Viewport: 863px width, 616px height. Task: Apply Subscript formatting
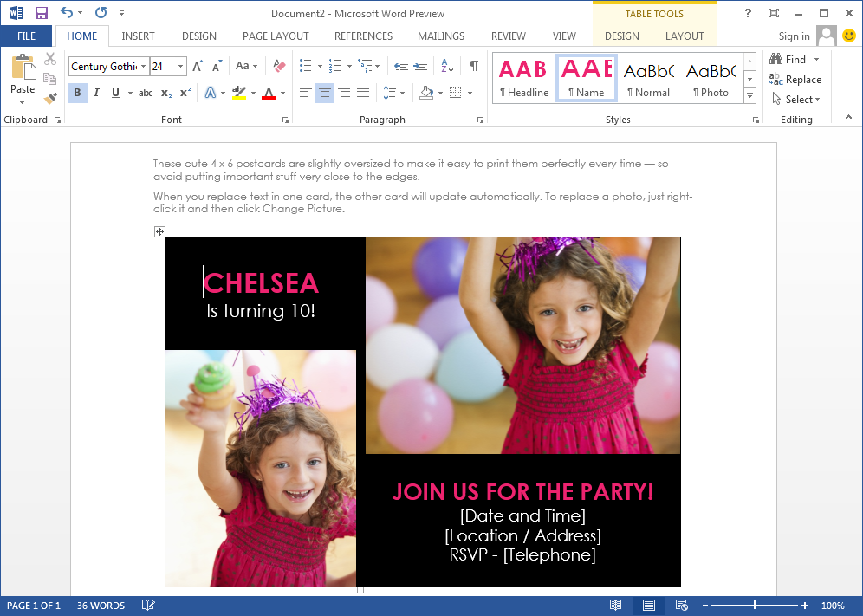(166, 92)
